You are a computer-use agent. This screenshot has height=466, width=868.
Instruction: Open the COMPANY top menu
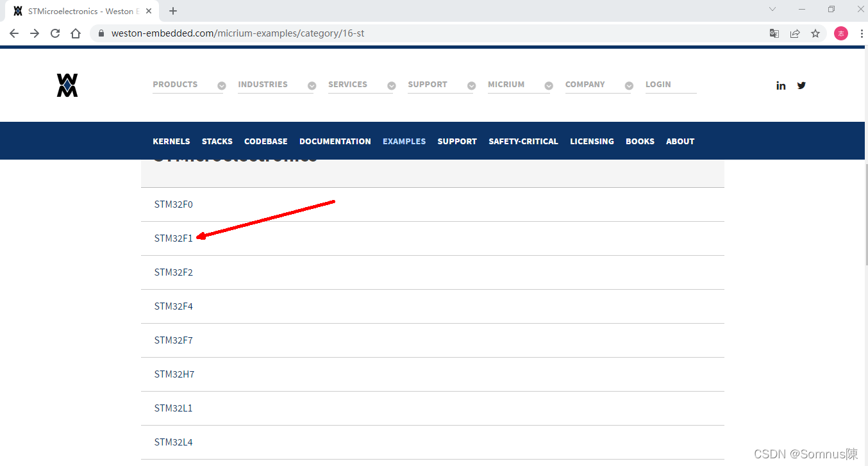(x=585, y=85)
